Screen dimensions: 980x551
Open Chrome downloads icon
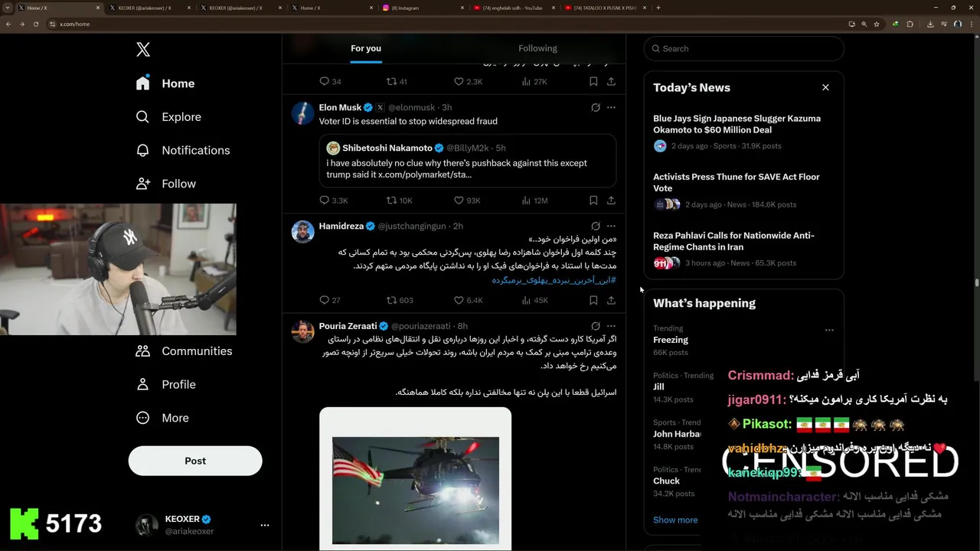pos(929,24)
